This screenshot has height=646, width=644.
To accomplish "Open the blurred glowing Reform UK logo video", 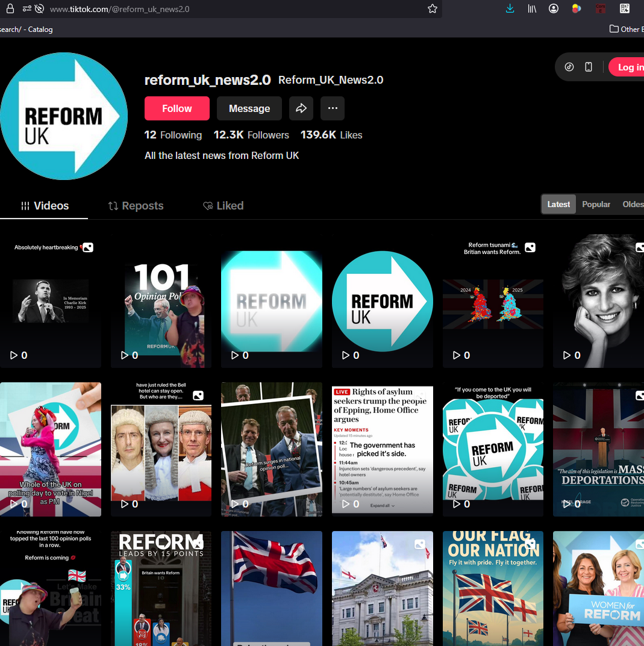I will click(272, 301).
